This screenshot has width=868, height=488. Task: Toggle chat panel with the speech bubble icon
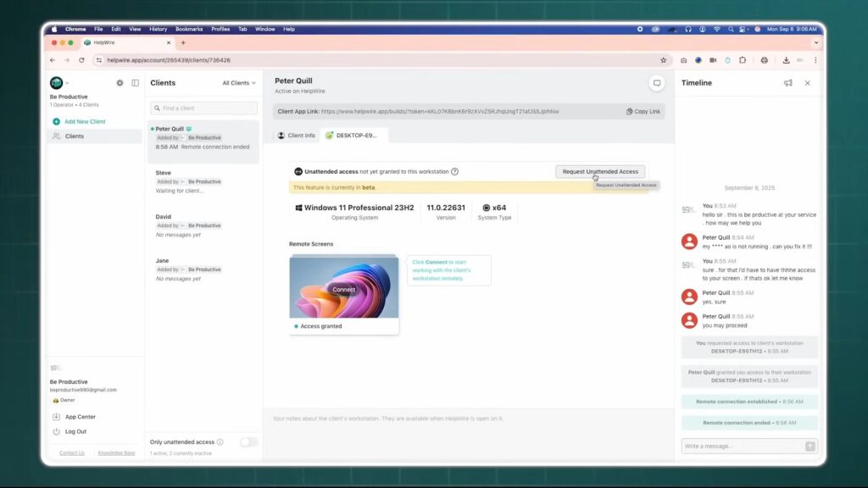point(657,83)
